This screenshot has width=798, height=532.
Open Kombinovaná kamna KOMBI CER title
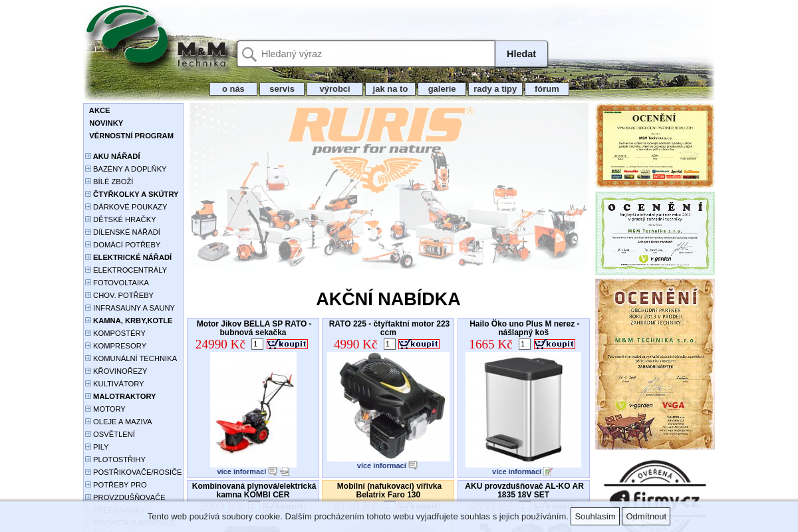(254, 490)
